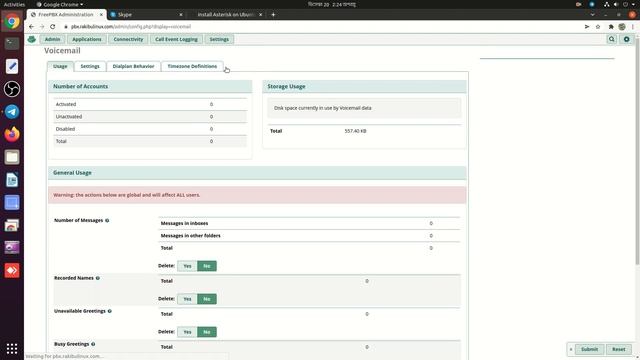Open the tab search chevron in Chrome
The height and width of the screenshot is (360, 640).
pos(592,15)
